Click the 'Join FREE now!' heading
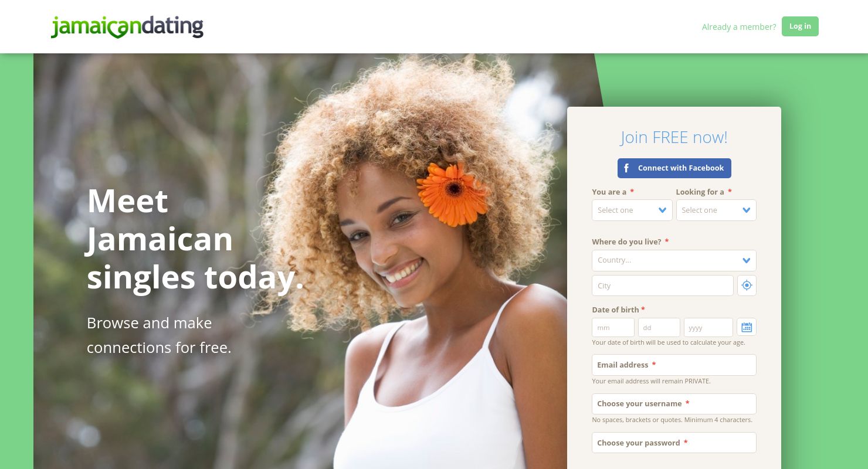 point(674,137)
